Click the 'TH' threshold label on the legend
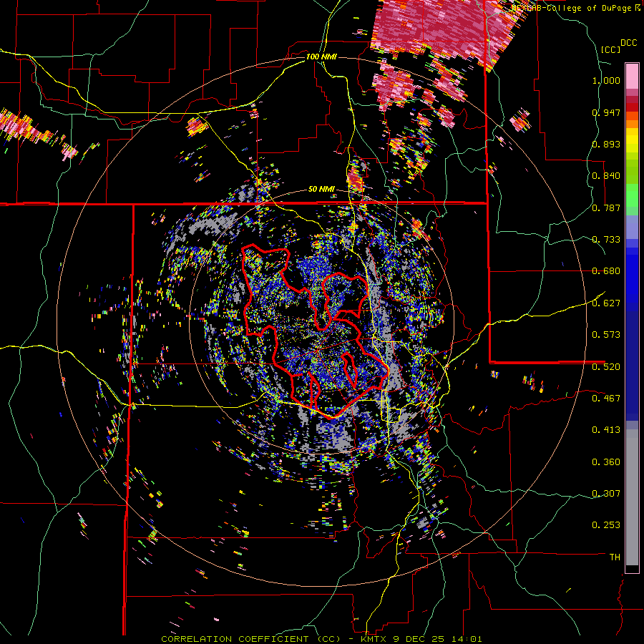The width and height of the screenshot is (644, 644). 615,557
